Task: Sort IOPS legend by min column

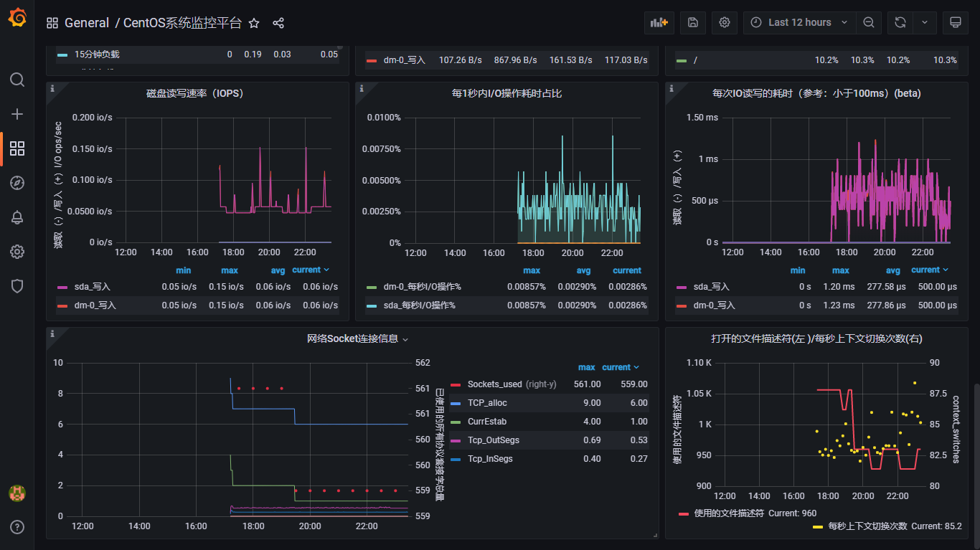Action: point(184,270)
